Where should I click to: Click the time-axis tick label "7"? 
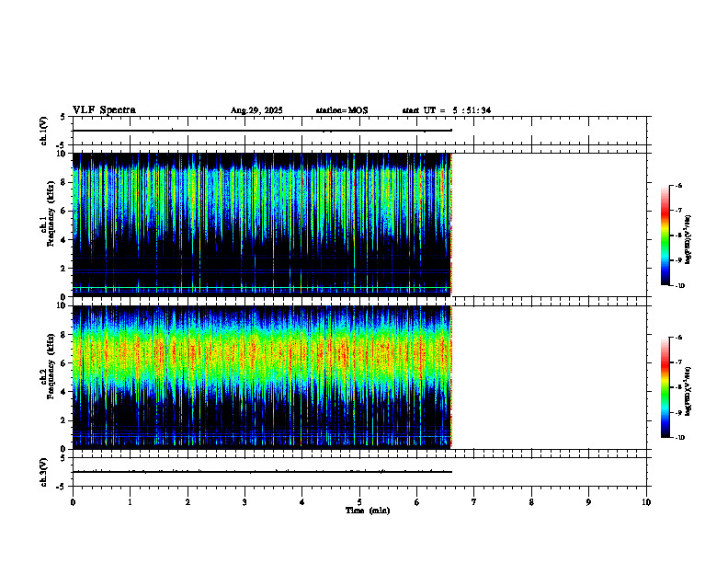click(474, 502)
